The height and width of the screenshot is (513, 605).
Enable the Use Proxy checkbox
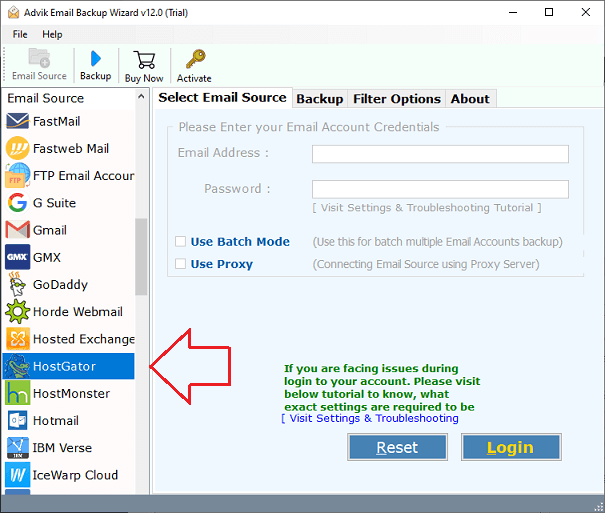point(181,264)
